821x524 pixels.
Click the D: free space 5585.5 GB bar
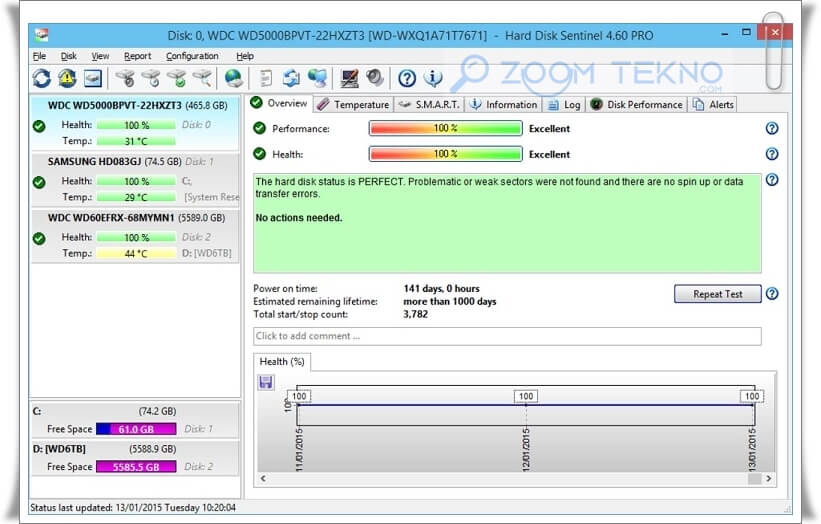tap(136, 467)
